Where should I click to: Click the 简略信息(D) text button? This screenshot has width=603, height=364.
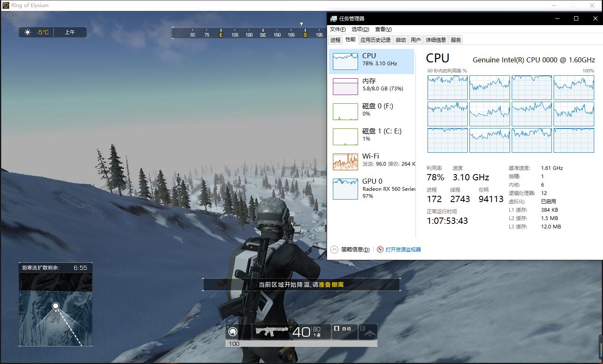[x=355, y=249]
